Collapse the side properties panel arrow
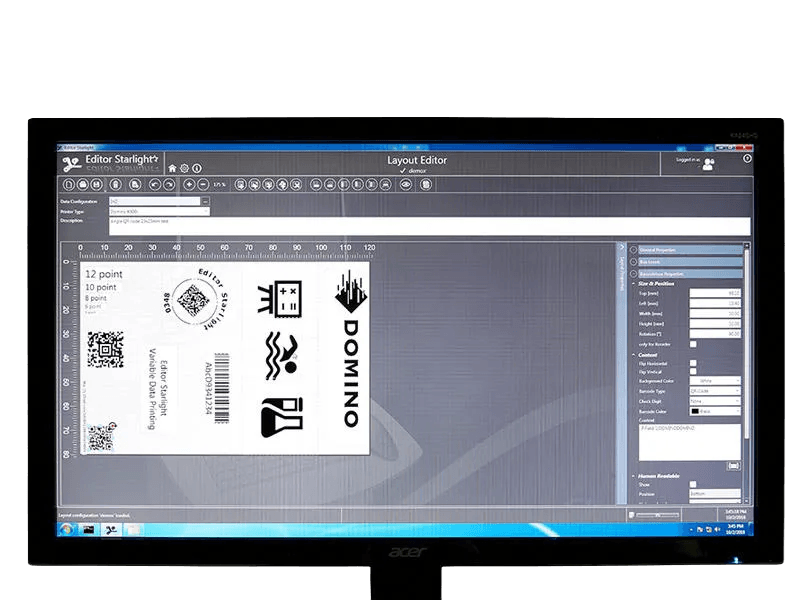Image resolution: width=800 pixels, height=600 pixels. coord(621,247)
